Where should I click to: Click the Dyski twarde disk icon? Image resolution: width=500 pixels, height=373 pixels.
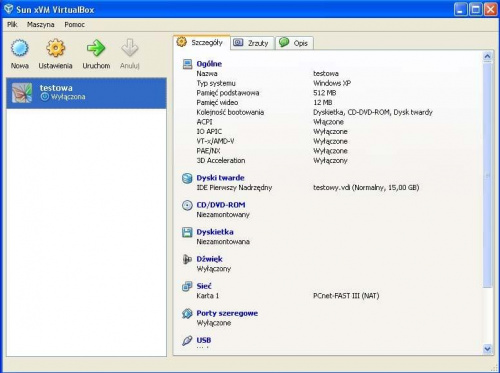[x=187, y=178]
